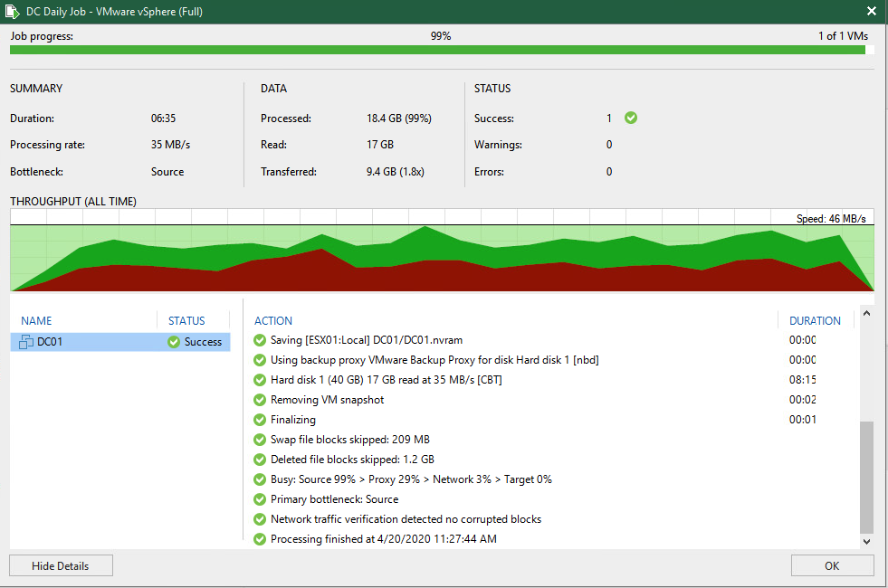Click the Warnings count in Status section
This screenshot has height=588, width=888.
(x=609, y=145)
